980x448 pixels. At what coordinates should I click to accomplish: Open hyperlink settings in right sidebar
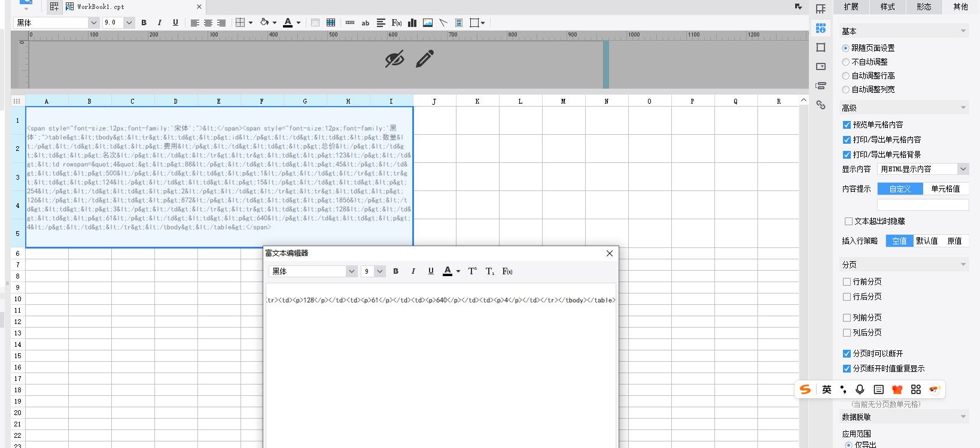(821, 105)
